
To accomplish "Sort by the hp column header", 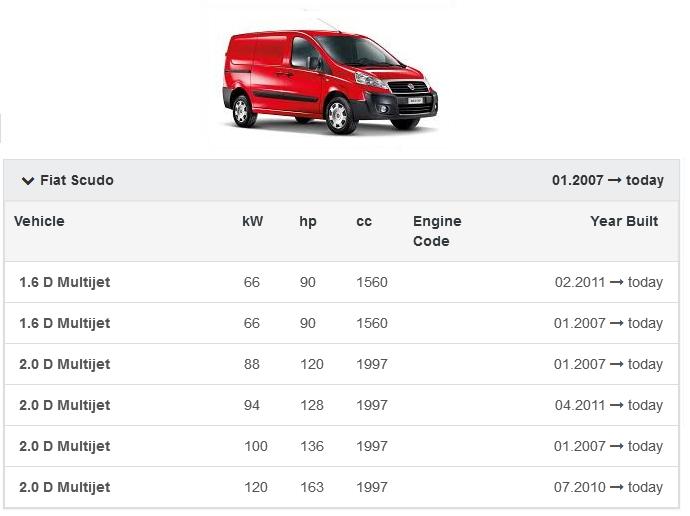I will click(x=308, y=222).
